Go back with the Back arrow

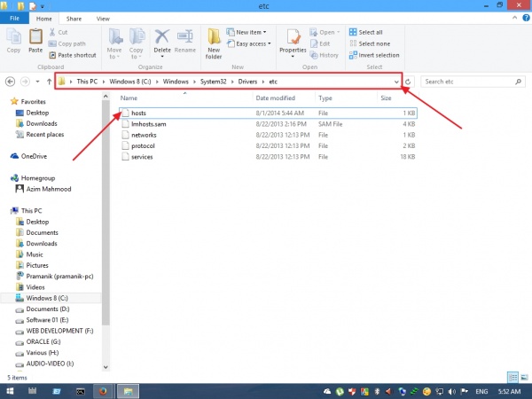[x=10, y=82]
